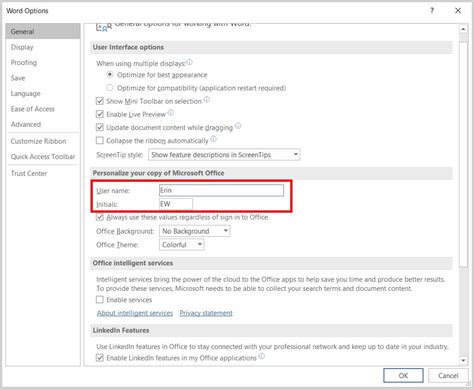The width and height of the screenshot is (474, 389).
Task: Open the Office Background dropdown
Action: [x=195, y=231]
